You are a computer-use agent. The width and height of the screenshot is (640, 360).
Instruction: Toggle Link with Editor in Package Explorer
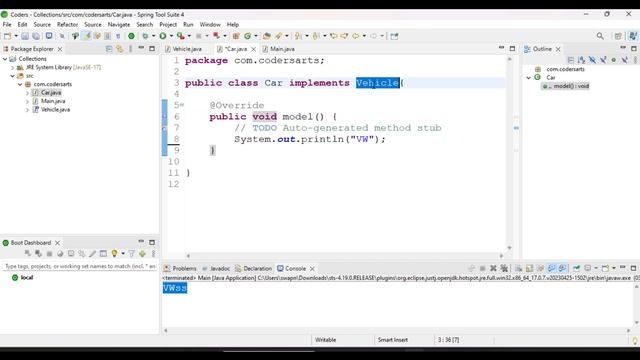(120, 49)
